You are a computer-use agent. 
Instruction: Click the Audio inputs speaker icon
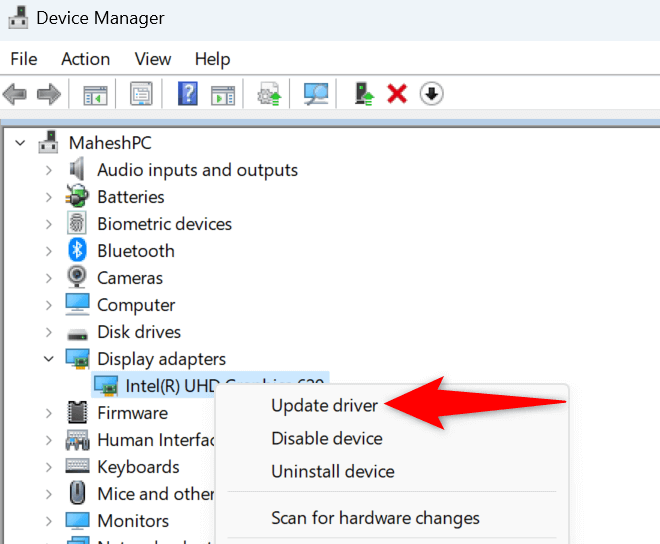pos(77,169)
